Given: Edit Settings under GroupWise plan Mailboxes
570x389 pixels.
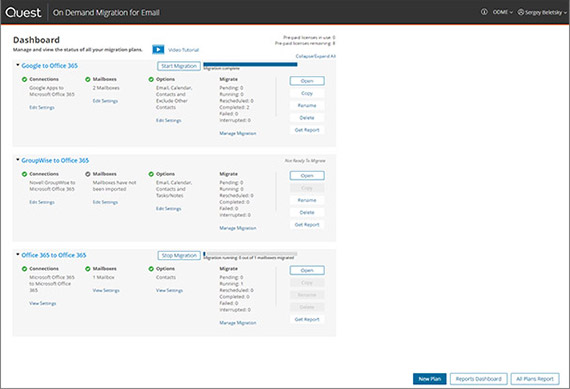Looking at the screenshot, I should [x=105, y=202].
